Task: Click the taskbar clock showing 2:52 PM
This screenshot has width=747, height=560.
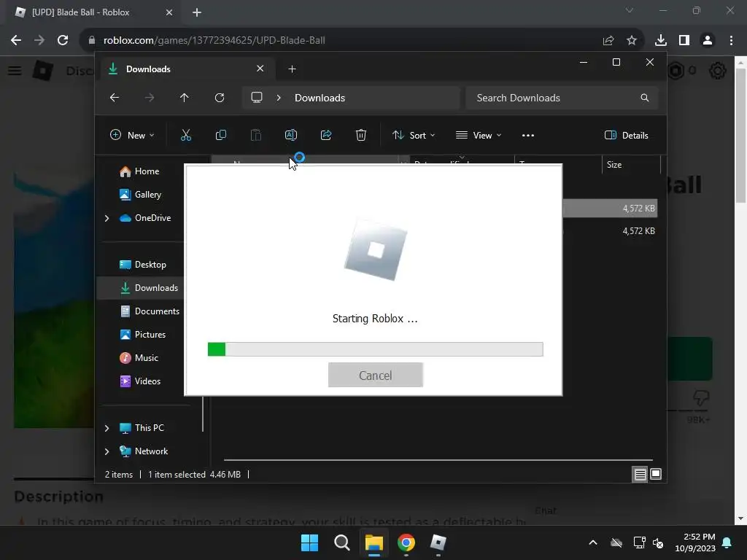Action: coord(695,542)
